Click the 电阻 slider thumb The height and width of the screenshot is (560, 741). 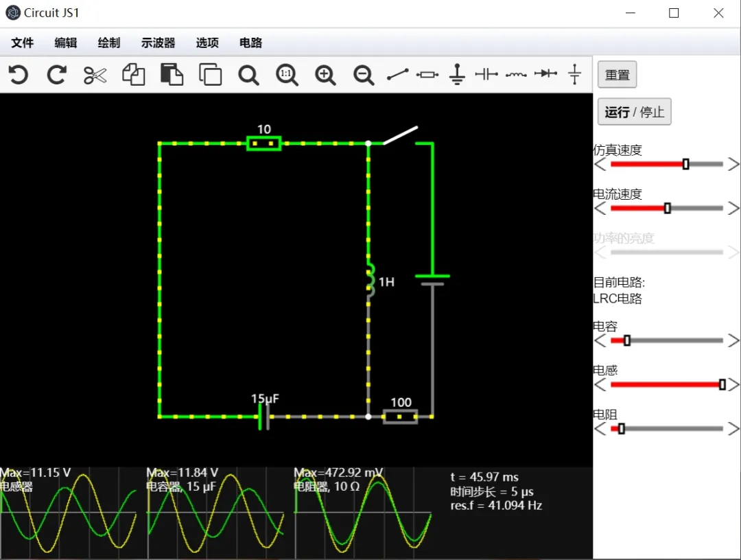tap(622, 429)
